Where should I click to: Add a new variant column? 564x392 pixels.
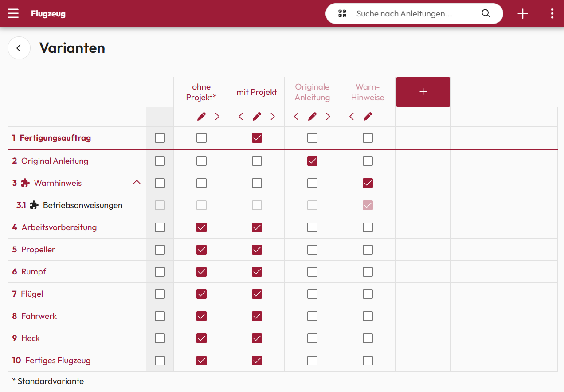point(423,92)
